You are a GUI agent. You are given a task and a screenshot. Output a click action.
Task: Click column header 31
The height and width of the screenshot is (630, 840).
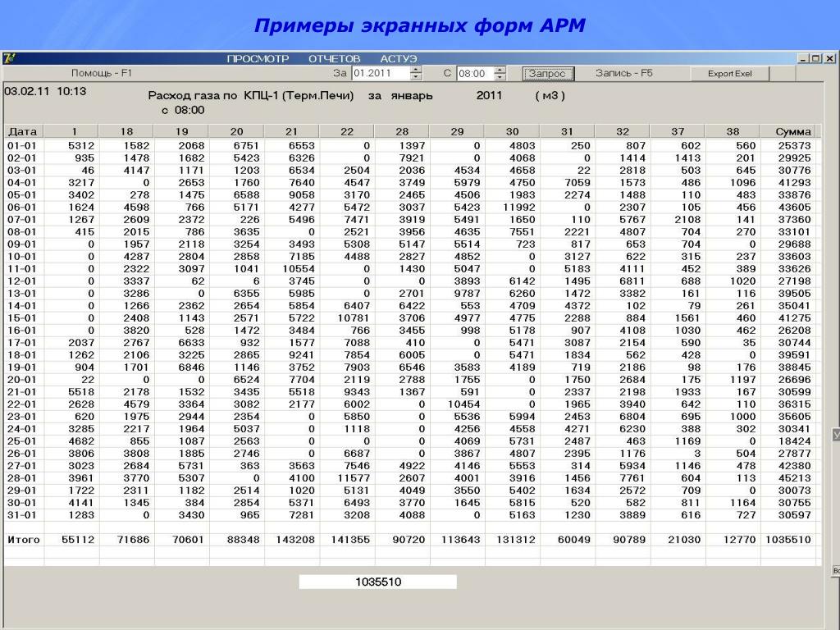[568, 131]
